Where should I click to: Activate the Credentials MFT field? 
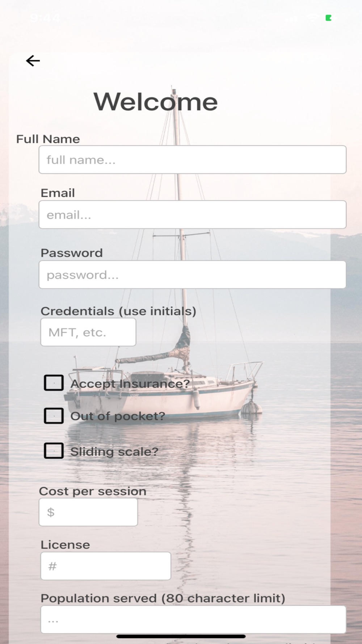point(88,332)
